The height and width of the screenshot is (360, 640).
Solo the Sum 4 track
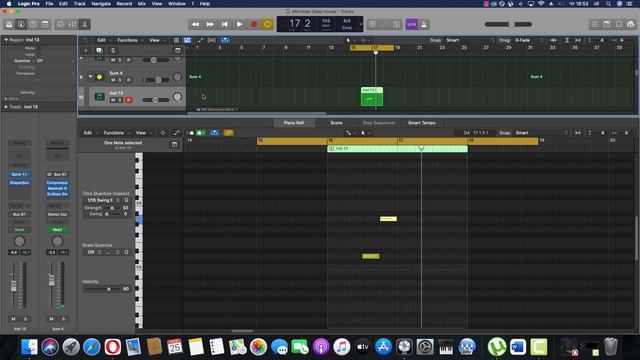(120, 80)
